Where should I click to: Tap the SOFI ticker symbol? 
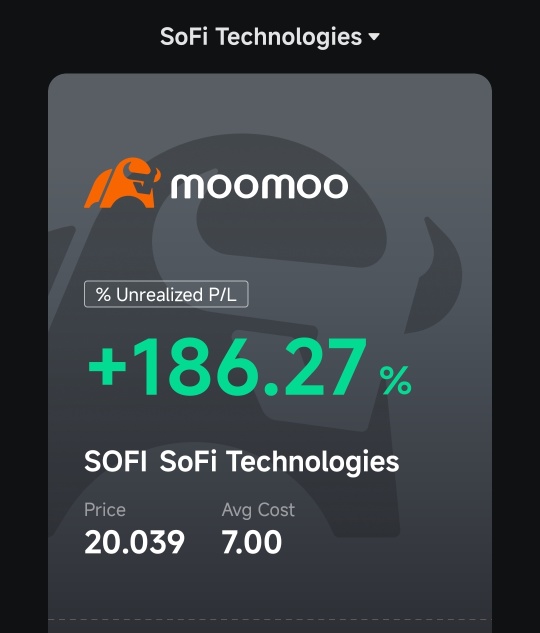pyautogui.click(x=116, y=461)
